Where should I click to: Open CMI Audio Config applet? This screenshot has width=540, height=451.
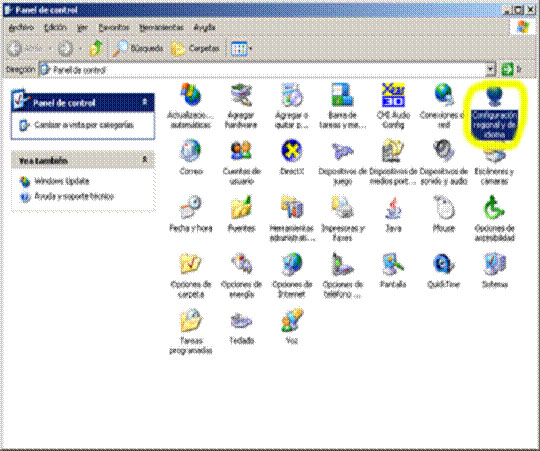click(393, 106)
